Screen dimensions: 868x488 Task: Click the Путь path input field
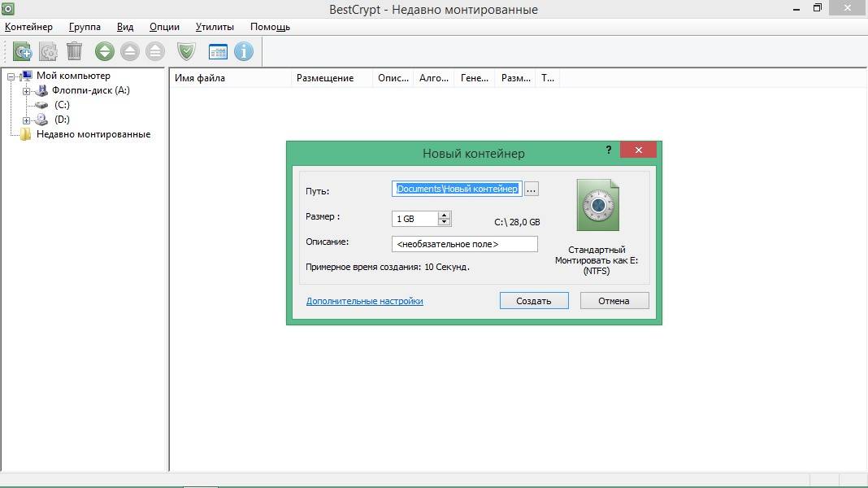pos(457,189)
